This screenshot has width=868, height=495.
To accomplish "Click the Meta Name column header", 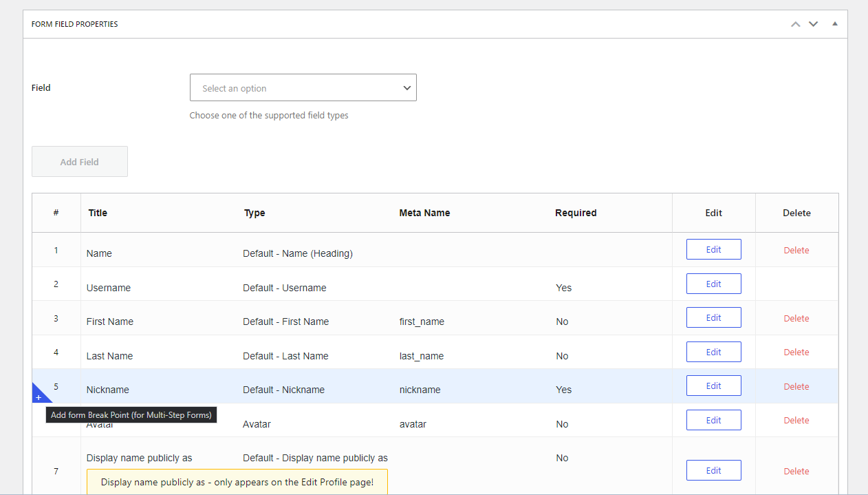I will [424, 213].
